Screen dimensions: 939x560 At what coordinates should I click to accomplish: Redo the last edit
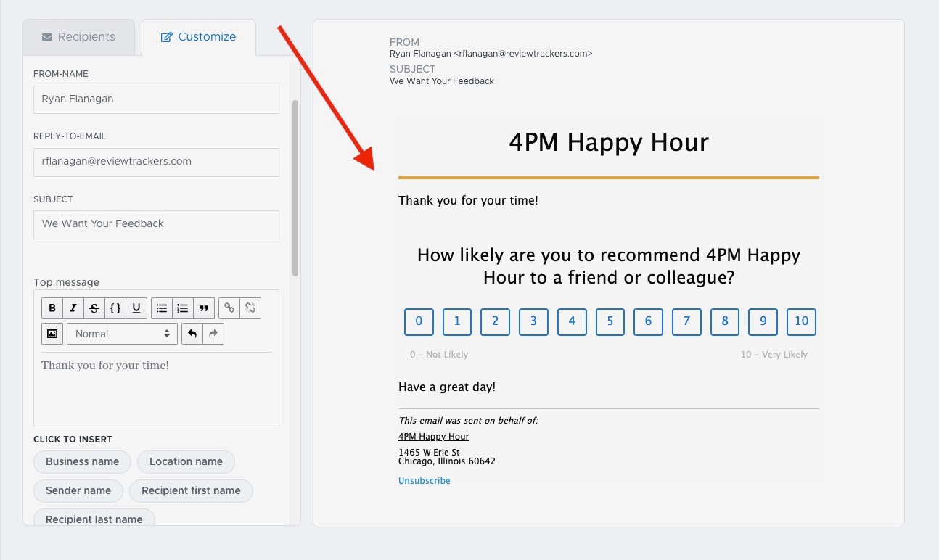(213, 334)
